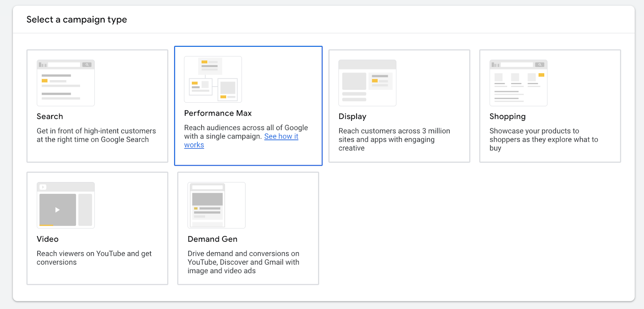Click the Search campaign illustration icon

[66, 83]
